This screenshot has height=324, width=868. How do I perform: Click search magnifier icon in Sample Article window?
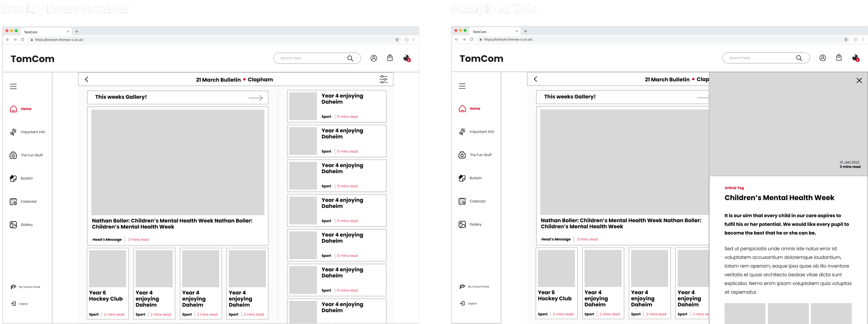click(799, 58)
